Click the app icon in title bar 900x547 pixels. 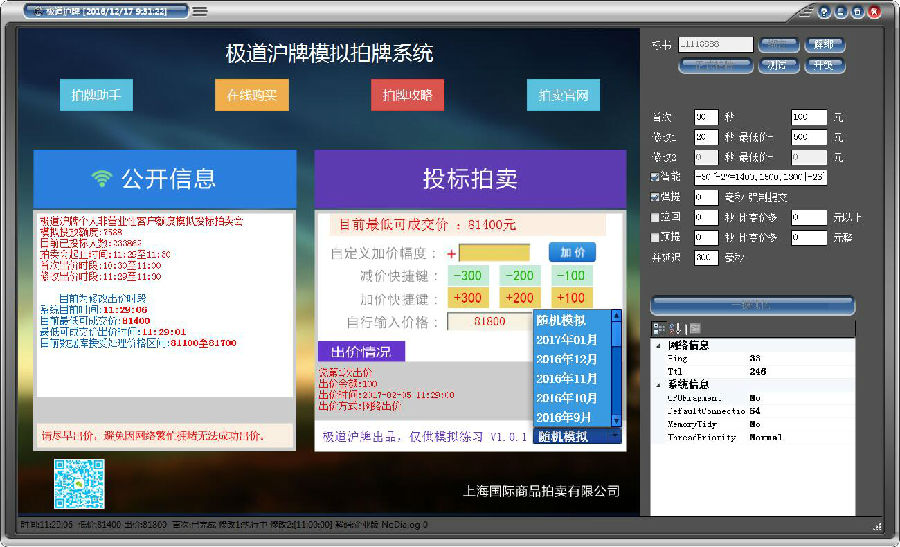(x=38, y=11)
